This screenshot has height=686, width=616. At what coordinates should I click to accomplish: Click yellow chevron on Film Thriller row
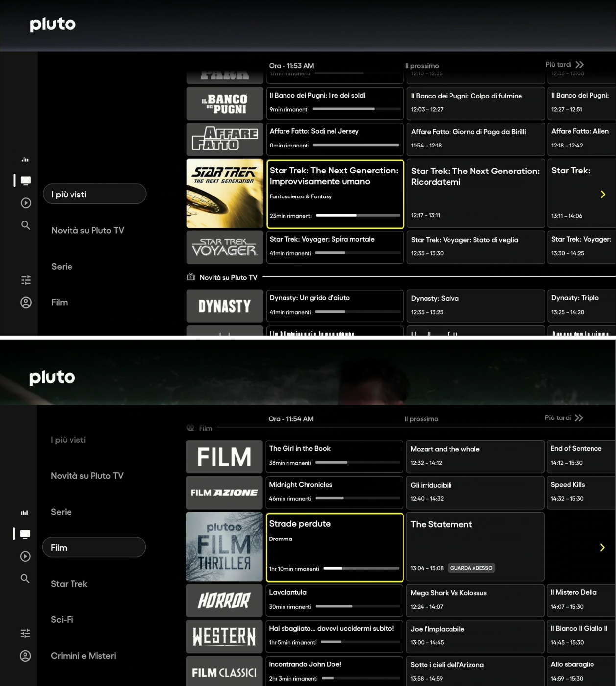602,547
